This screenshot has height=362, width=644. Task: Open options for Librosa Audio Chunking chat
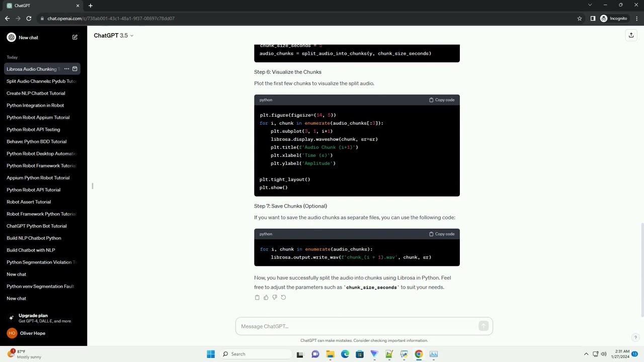(66, 69)
